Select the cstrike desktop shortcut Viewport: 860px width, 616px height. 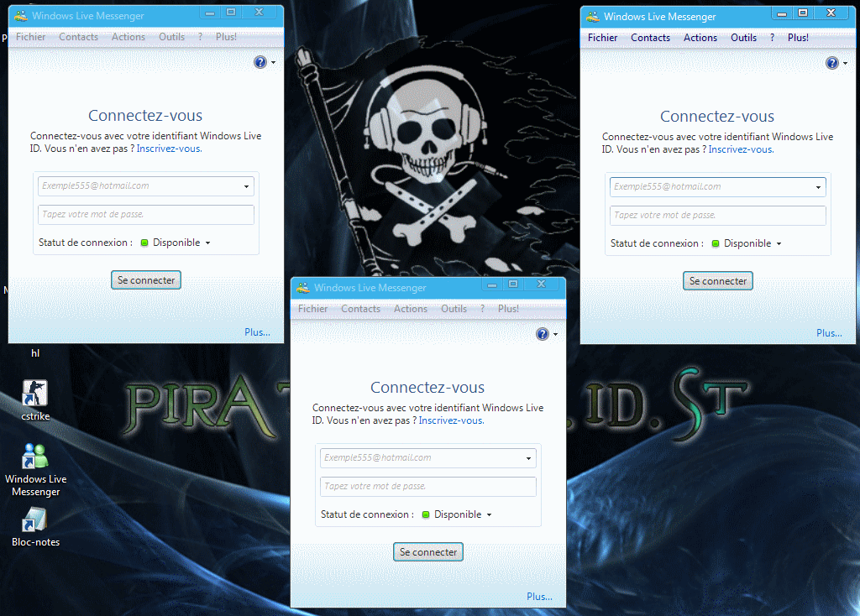coord(35,400)
